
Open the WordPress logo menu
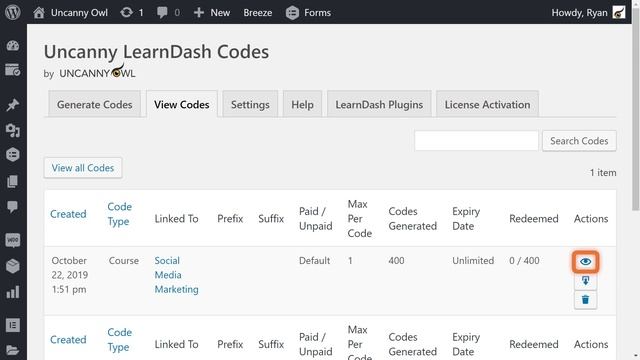[13, 12]
